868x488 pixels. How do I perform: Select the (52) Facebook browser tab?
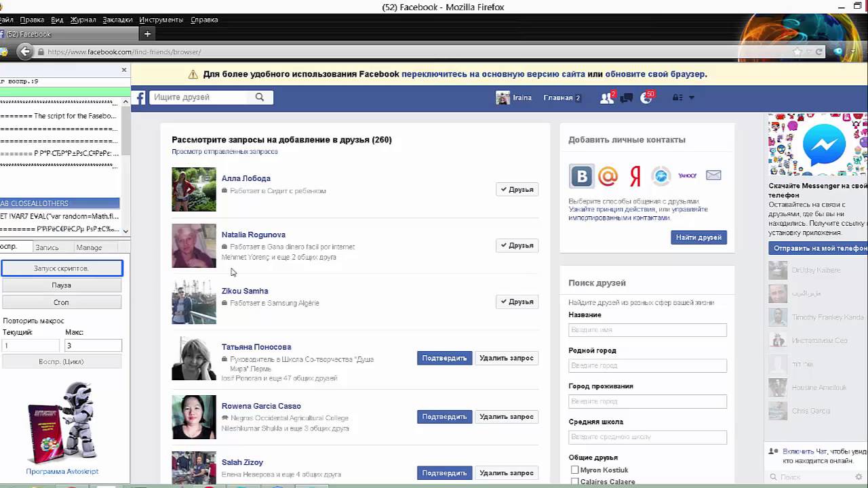pos(68,34)
